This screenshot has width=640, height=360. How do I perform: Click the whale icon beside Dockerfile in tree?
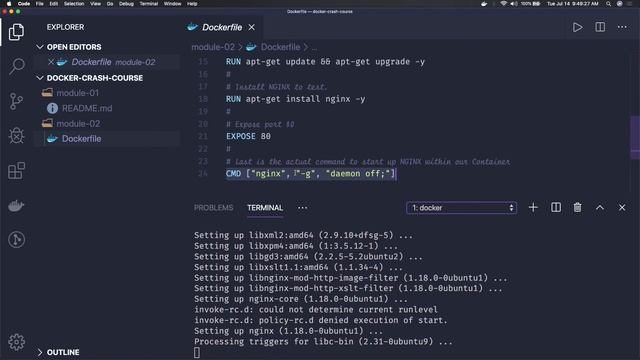(52, 139)
